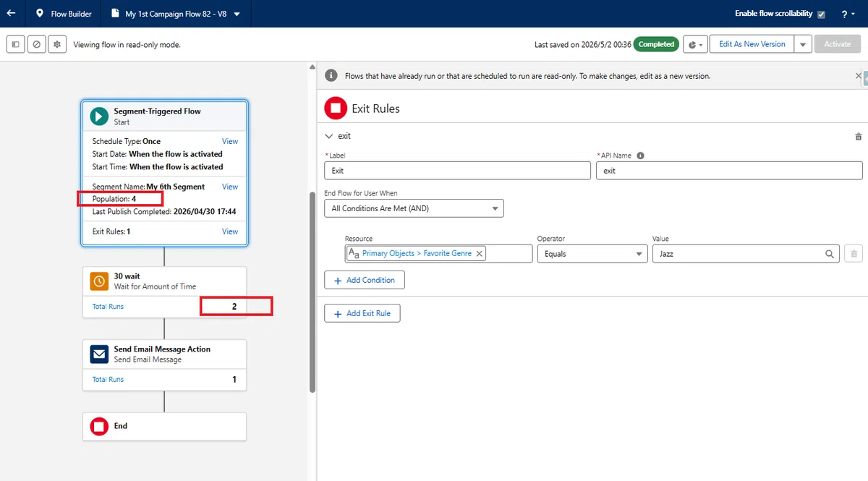This screenshot has height=481, width=868.
Task: Click the Label input field containing Exit
Action: point(458,171)
